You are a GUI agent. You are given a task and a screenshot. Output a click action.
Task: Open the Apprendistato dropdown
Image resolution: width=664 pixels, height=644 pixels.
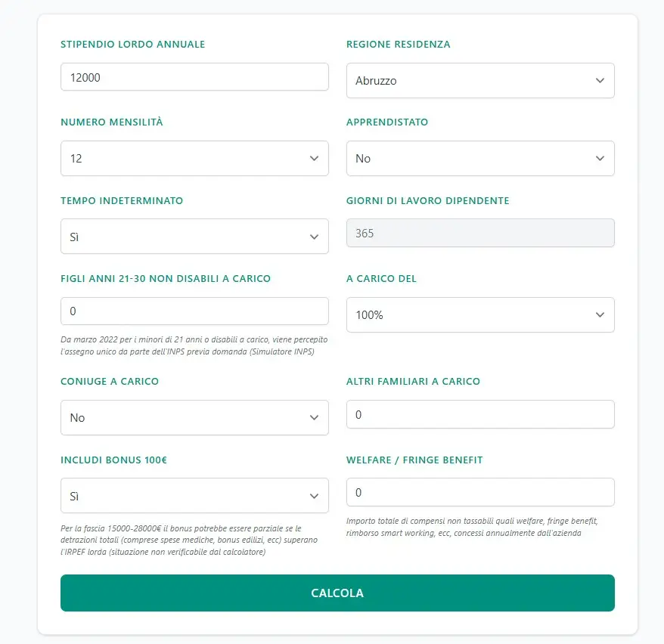tap(479, 159)
